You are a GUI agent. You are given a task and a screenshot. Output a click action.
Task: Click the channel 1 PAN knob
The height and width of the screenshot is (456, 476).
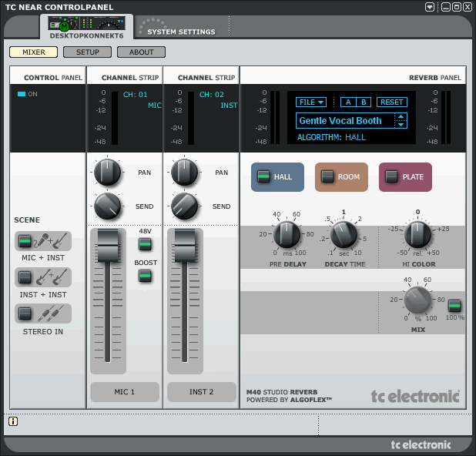pyautogui.click(x=108, y=173)
